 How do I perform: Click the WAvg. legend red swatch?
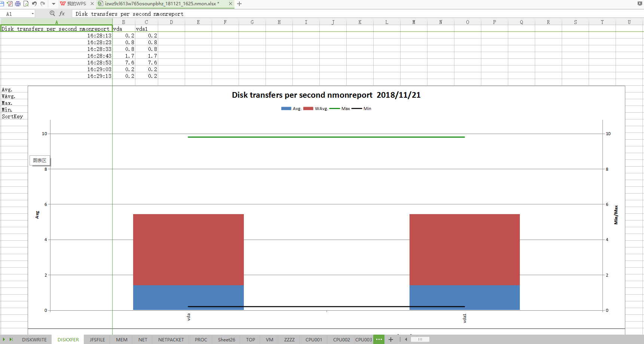pyautogui.click(x=308, y=109)
